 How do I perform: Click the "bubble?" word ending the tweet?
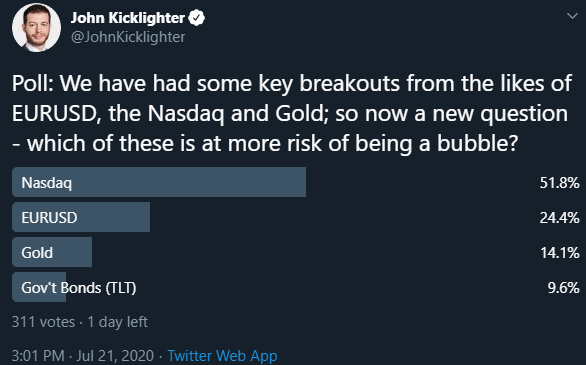coord(478,143)
